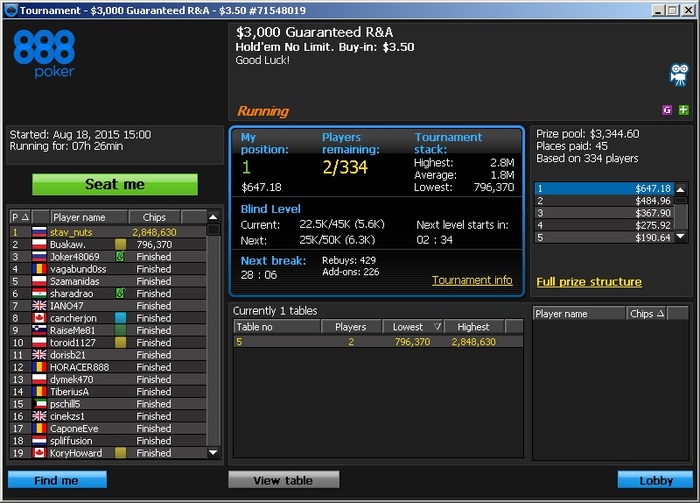Select player TiberiusA row
700x503 pixels.
point(108,391)
